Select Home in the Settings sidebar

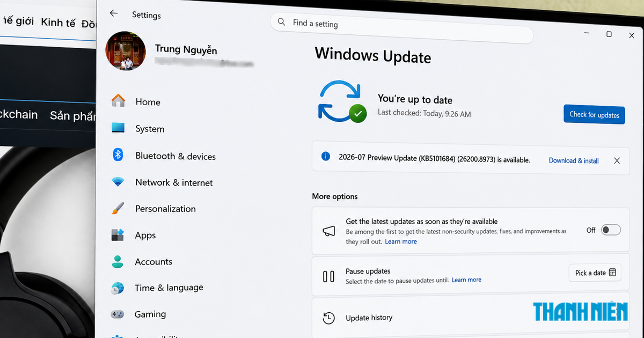click(x=148, y=102)
